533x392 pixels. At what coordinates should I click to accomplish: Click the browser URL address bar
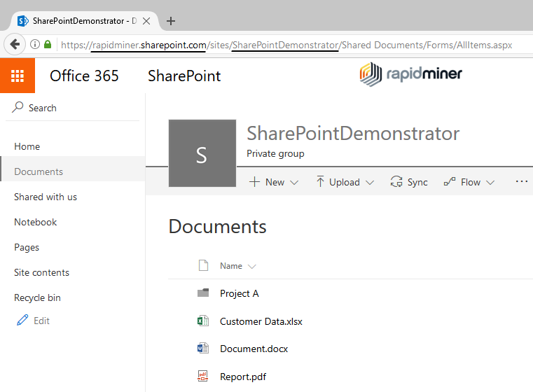(x=286, y=45)
